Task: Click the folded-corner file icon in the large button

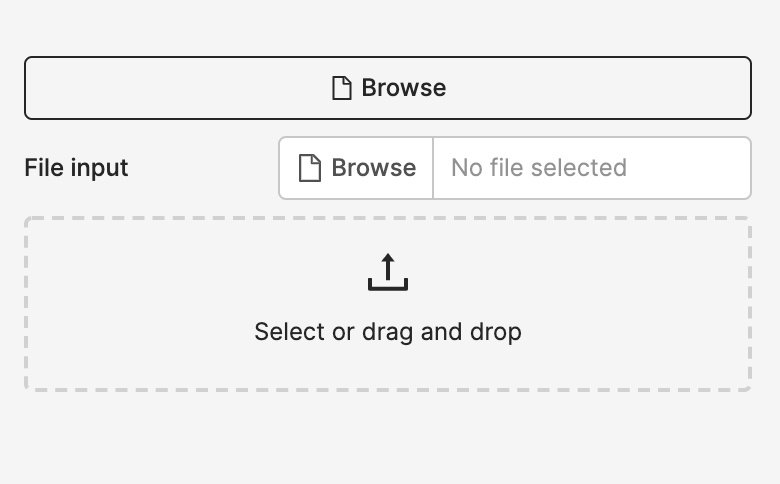Action: pyautogui.click(x=342, y=88)
